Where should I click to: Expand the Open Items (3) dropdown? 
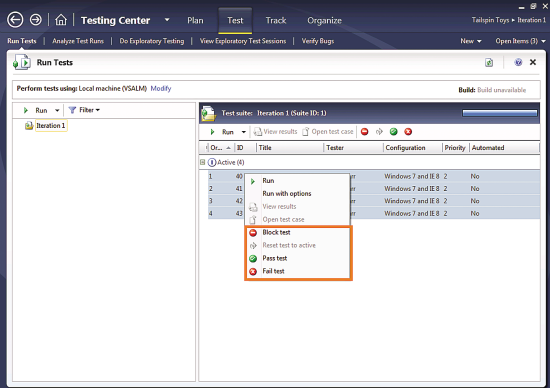(521, 41)
